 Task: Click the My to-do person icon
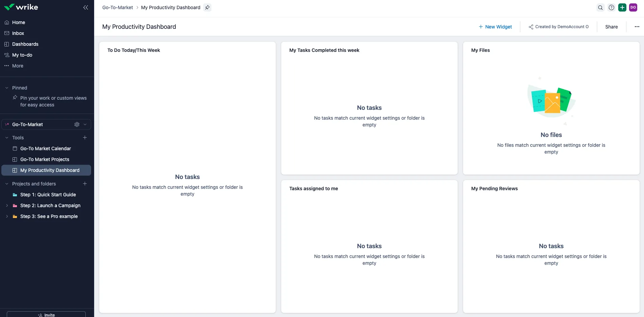pyautogui.click(x=7, y=55)
